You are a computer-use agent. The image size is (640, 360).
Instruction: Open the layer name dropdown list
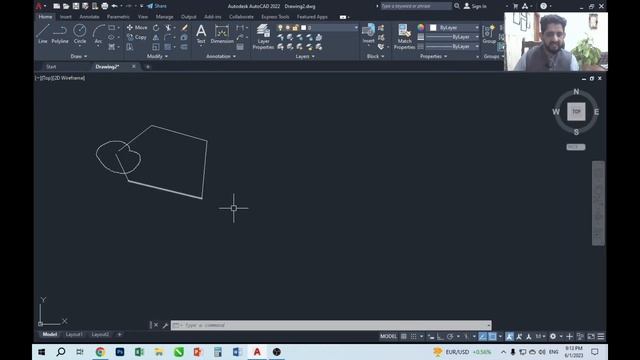click(x=356, y=28)
